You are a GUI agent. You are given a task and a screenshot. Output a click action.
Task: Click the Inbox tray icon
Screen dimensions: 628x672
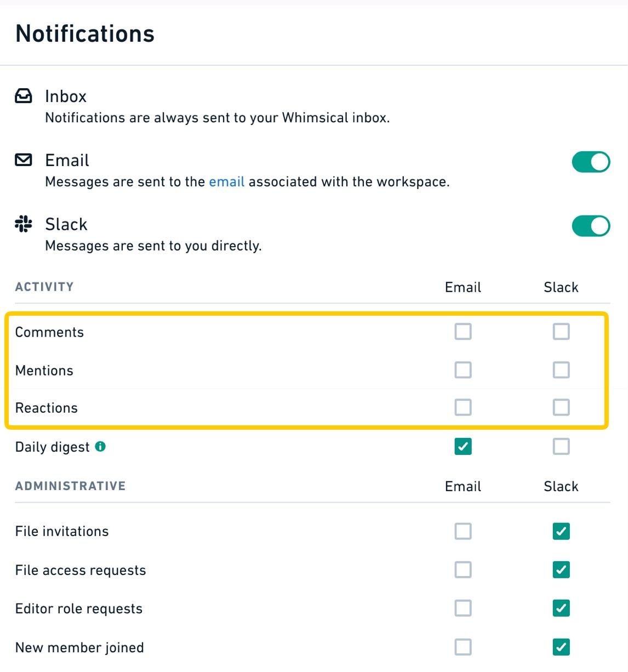pyautogui.click(x=23, y=96)
